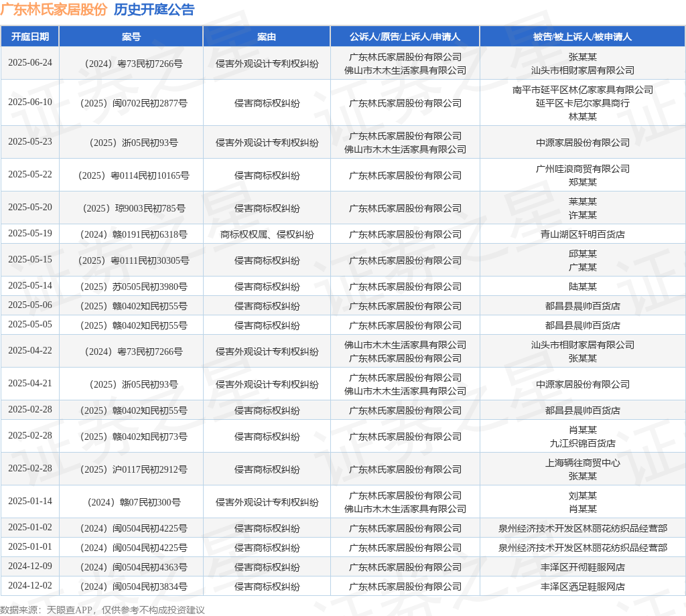Select the date 2025-05-22
This screenshot has height=616, width=686.
[29, 175]
